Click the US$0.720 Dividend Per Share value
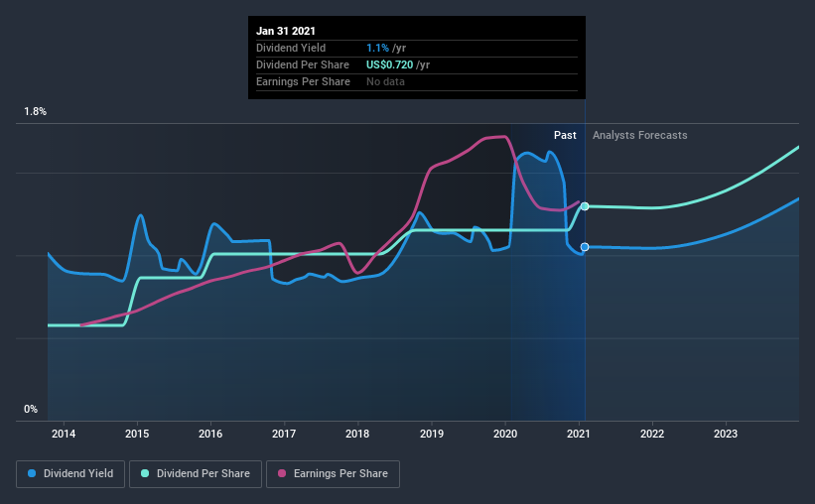The height and width of the screenshot is (504, 815). (x=390, y=64)
